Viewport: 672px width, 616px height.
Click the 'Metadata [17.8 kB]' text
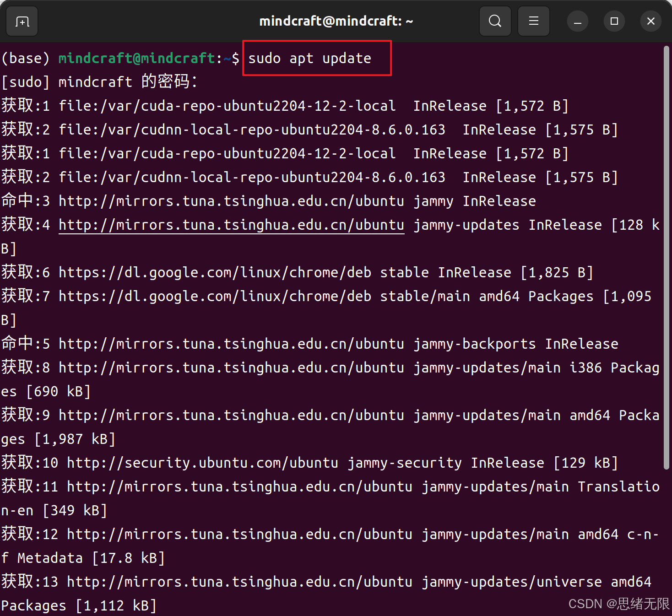tap(91, 558)
